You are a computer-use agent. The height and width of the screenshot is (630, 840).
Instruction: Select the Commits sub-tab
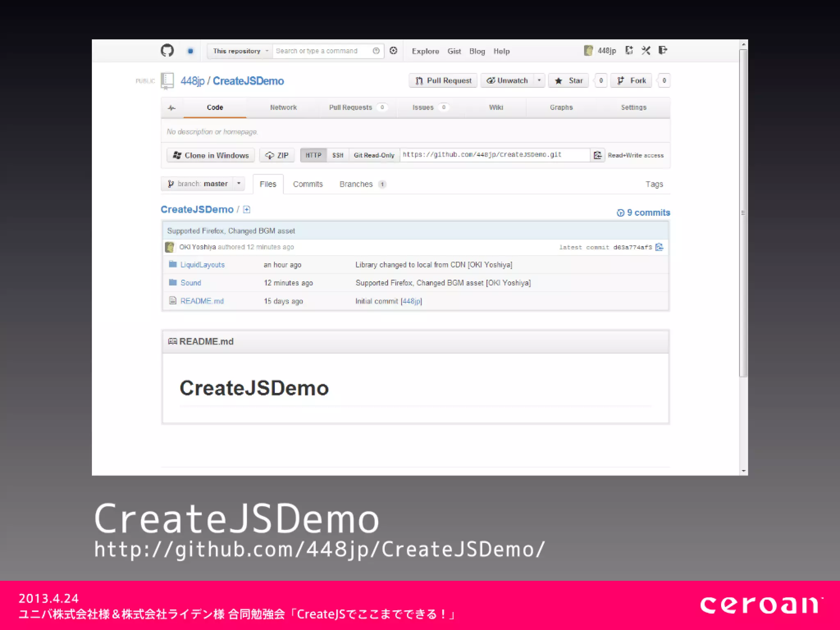pos(308,184)
